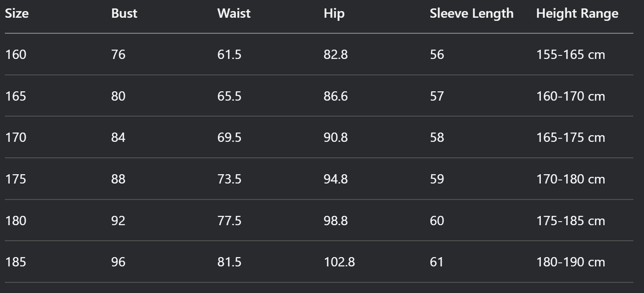Select sleeve length value 60
The height and width of the screenshot is (293, 644).
point(437,221)
